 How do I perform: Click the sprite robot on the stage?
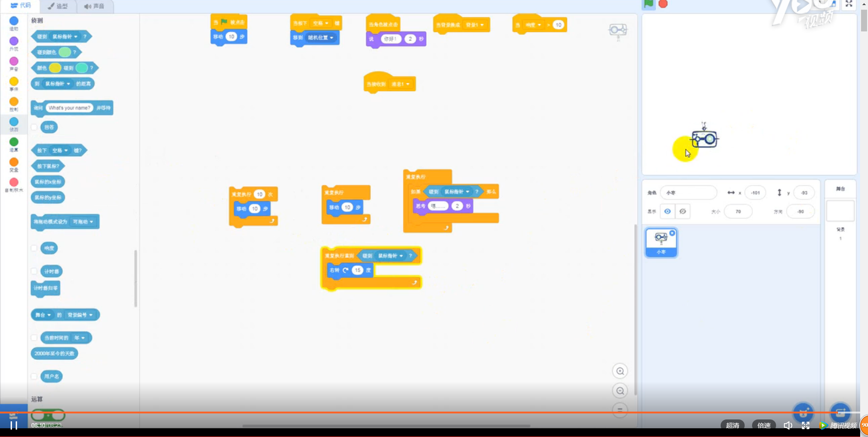click(704, 137)
